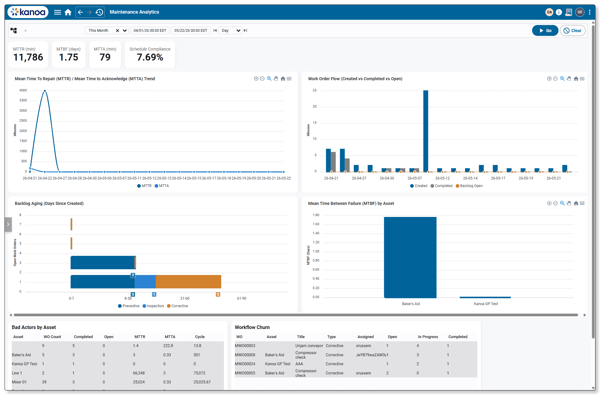Zoom out on the MTBF by Asset chart

(555, 203)
